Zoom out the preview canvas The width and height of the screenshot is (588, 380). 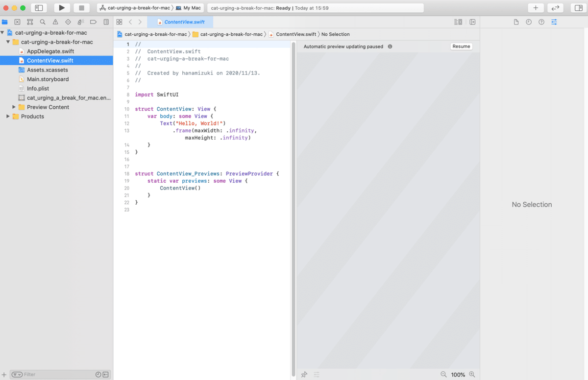443,375
